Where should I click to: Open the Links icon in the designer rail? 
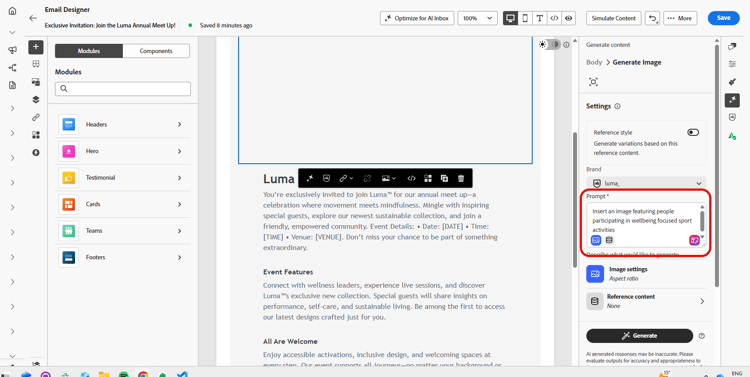pyautogui.click(x=36, y=117)
